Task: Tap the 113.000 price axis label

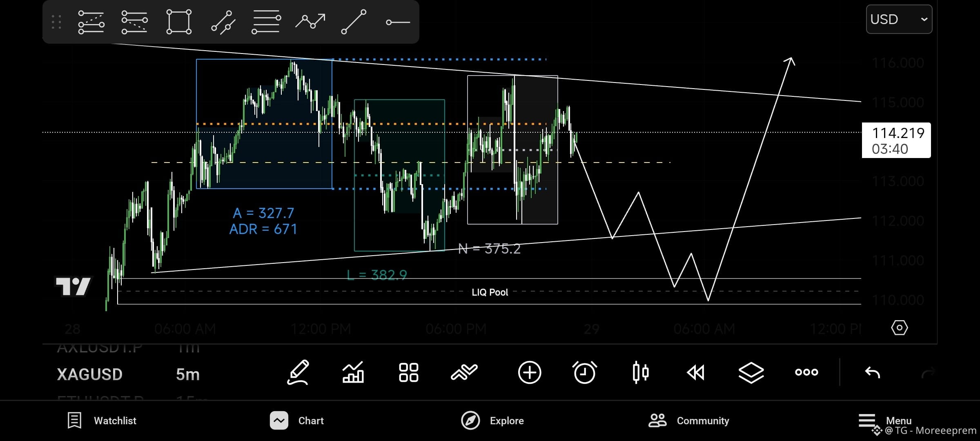Action: click(898, 181)
